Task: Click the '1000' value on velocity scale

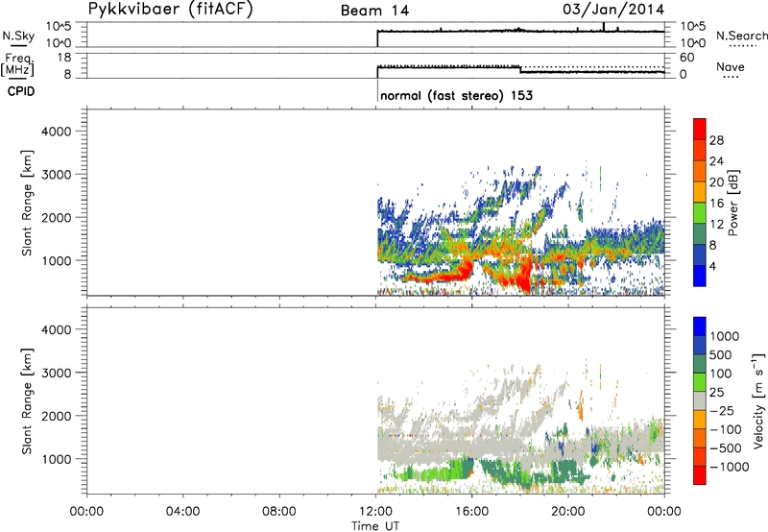Action: tap(725, 336)
